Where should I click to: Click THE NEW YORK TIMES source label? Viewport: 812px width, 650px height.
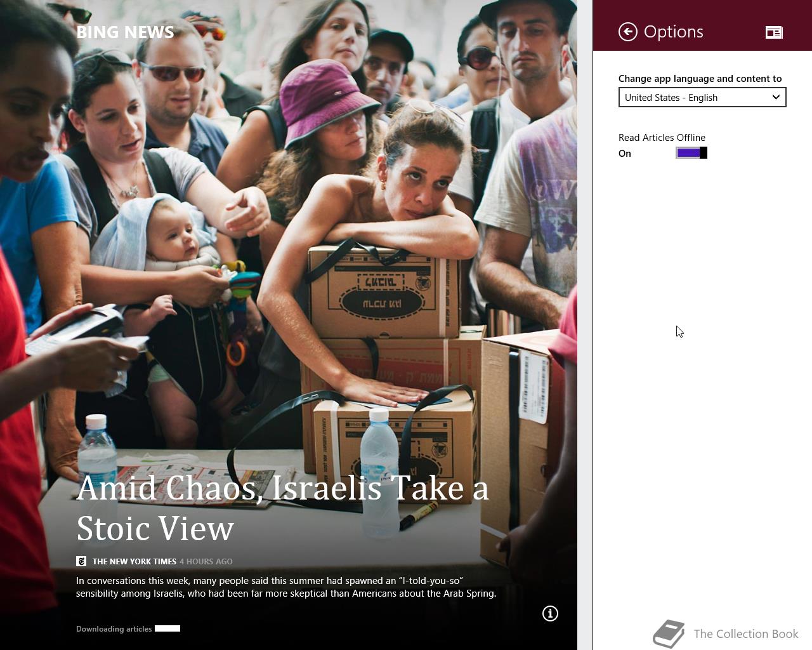(134, 561)
